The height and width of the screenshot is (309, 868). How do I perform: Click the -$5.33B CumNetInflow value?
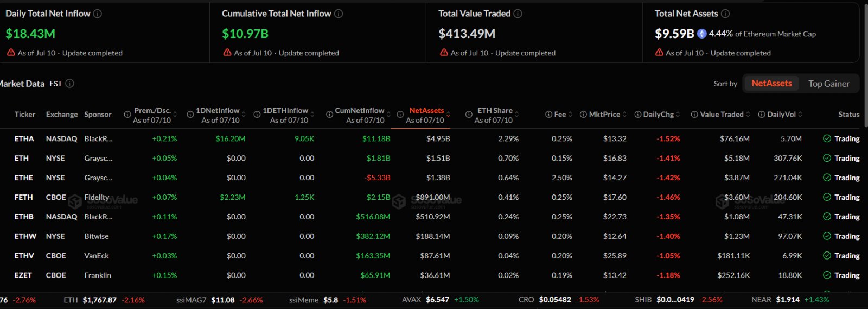coord(377,178)
